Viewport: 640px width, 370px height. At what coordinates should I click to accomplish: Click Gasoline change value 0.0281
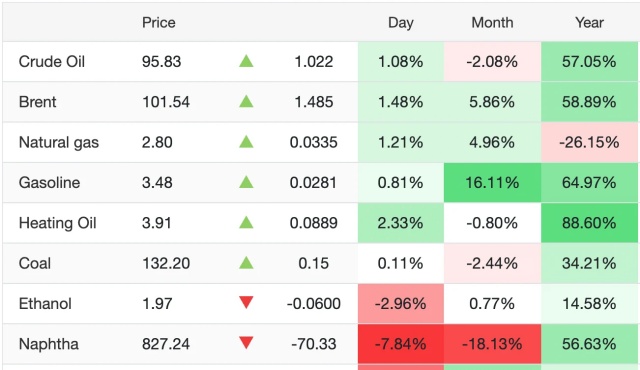tap(313, 182)
